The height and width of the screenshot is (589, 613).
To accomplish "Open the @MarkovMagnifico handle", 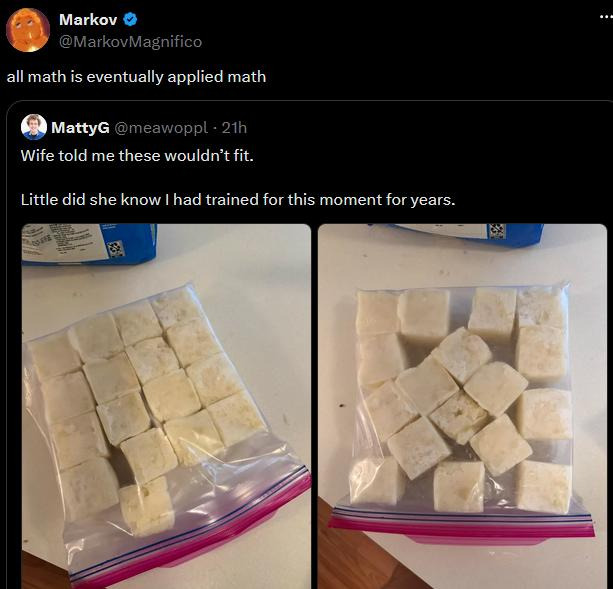I will click(130, 41).
